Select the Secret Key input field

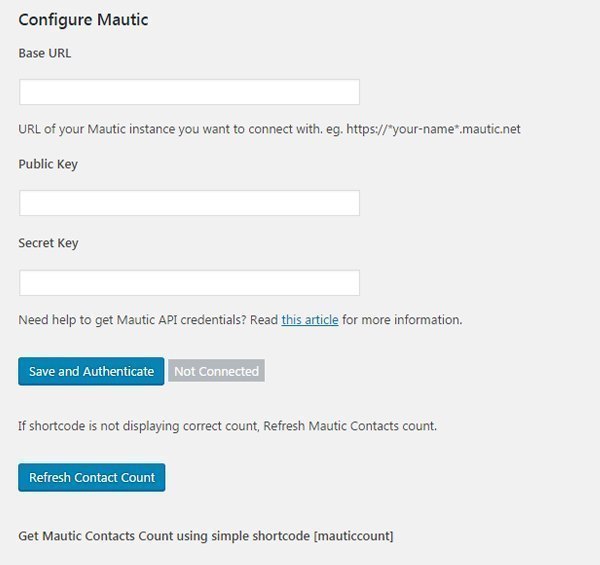pyautogui.click(x=189, y=282)
